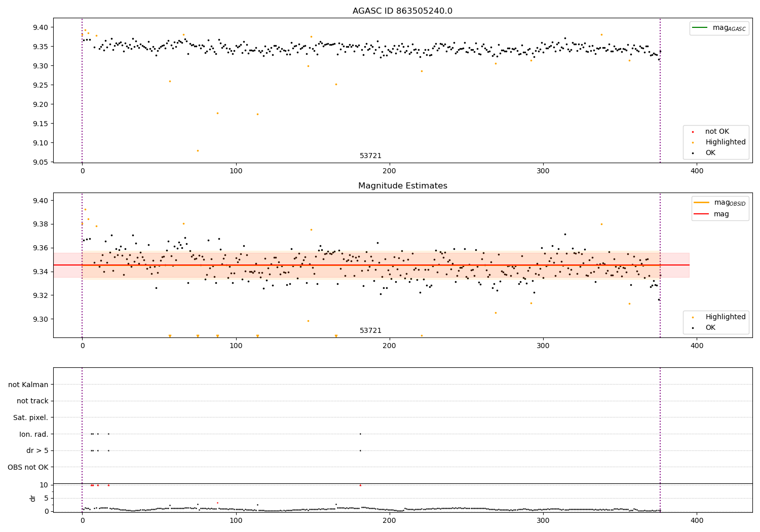Screen dimensions: 760x532
Task: Click the "Magnitude Estimates" plot title
Action: (x=402, y=186)
